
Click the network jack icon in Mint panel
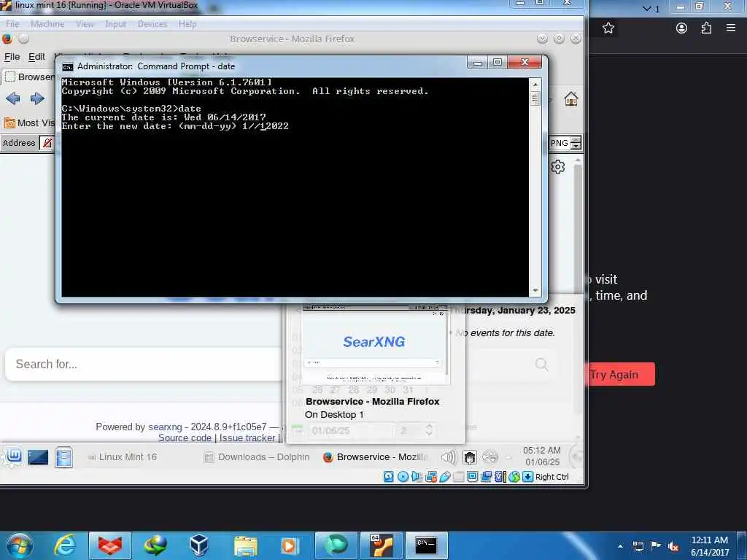pos(469,458)
